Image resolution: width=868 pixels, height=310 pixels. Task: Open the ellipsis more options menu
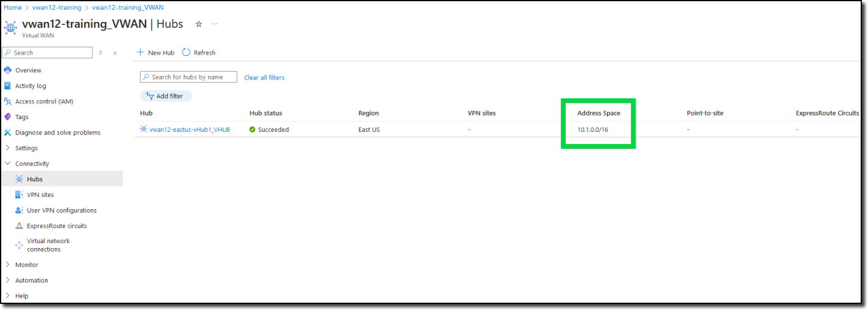pos(214,24)
